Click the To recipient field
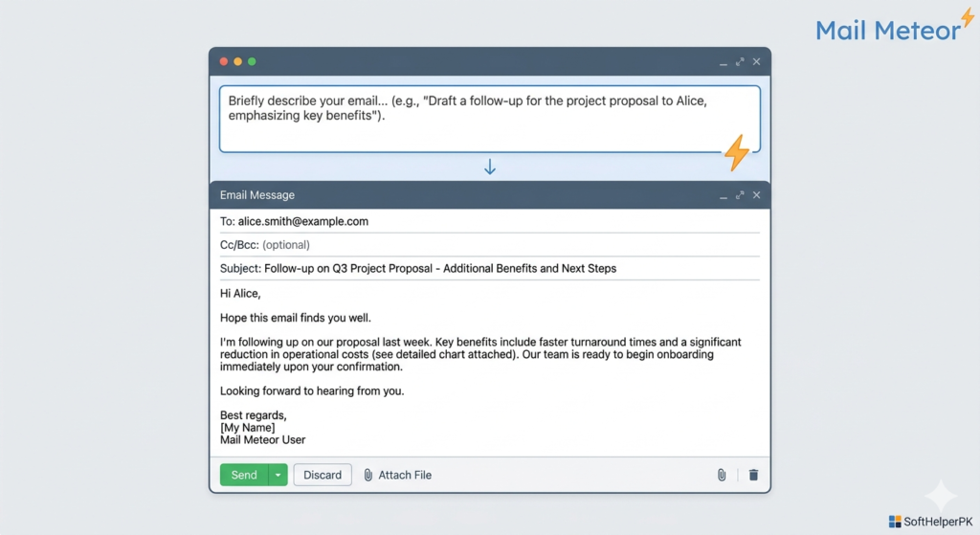This screenshot has height=535, width=980. click(x=489, y=221)
